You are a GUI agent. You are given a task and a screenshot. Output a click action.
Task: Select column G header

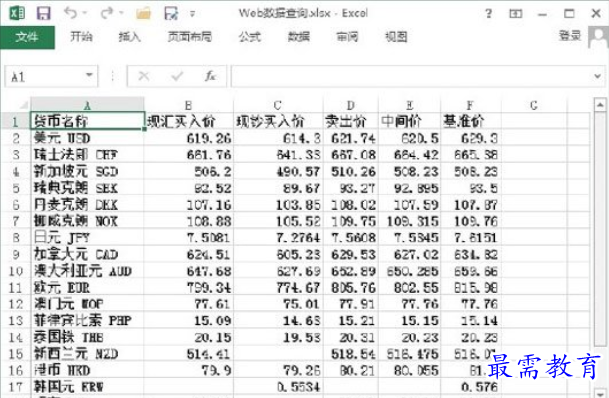click(x=534, y=105)
